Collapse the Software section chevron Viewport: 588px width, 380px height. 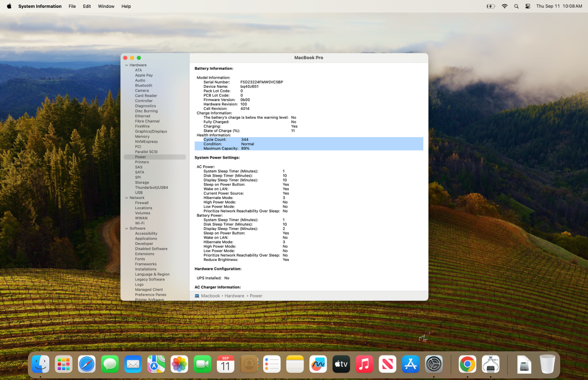pyautogui.click(x=127, y=228)
